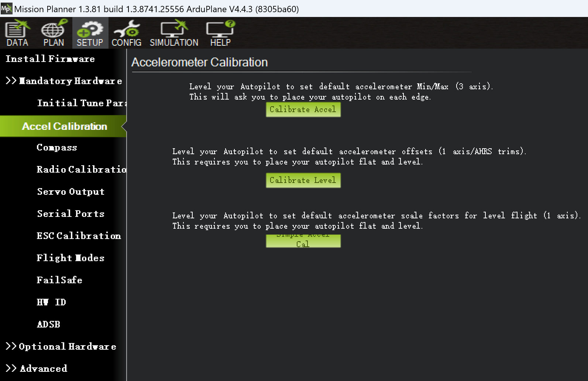Screen dimensions: 588x381
Task: Open the HELP monitor icon
Action: click(x=220, y=33)
